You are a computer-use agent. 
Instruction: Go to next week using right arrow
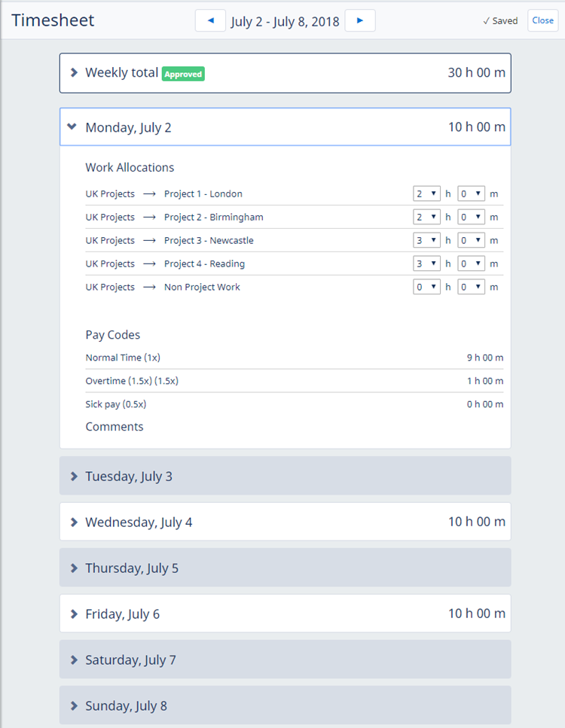[x=359, y=20]
